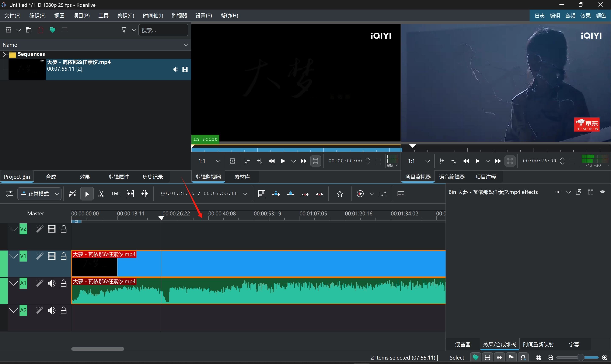611x364 pixels.
Task: Open timecode duration dropdown arrow
Action: coord(245,194)
